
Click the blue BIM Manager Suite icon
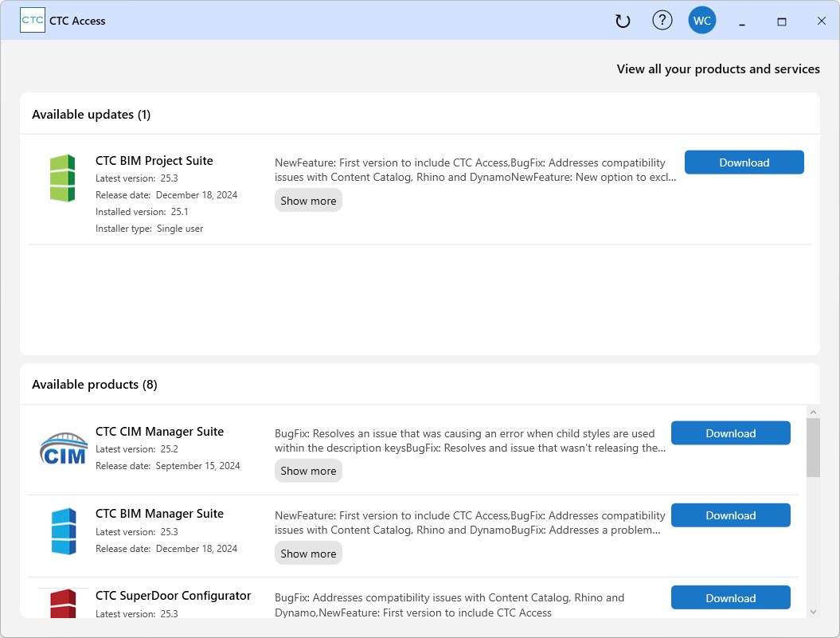click(x=63, y=531)
